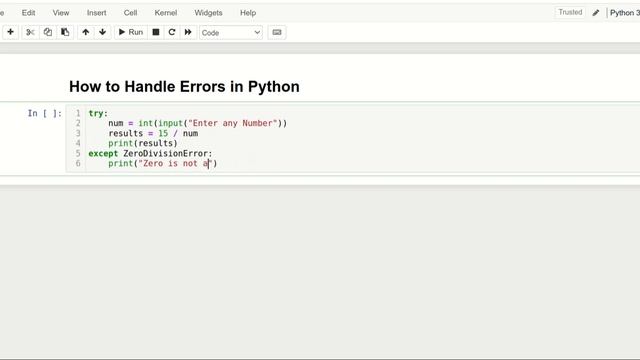Screen dimensions: 640x360
Task: Open the View menu
Action: [x=61, y=13]
